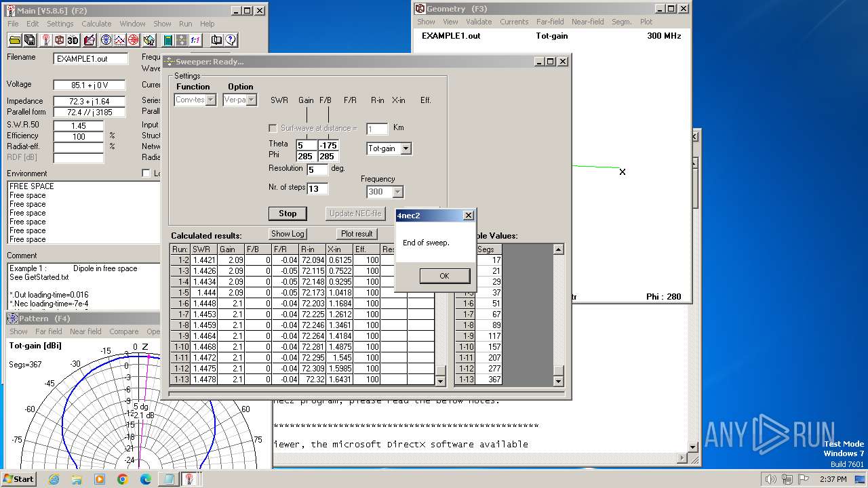The image size is (868, 488).
Task: Click the green calculator toolbar icon
Action: coord(167,40)
